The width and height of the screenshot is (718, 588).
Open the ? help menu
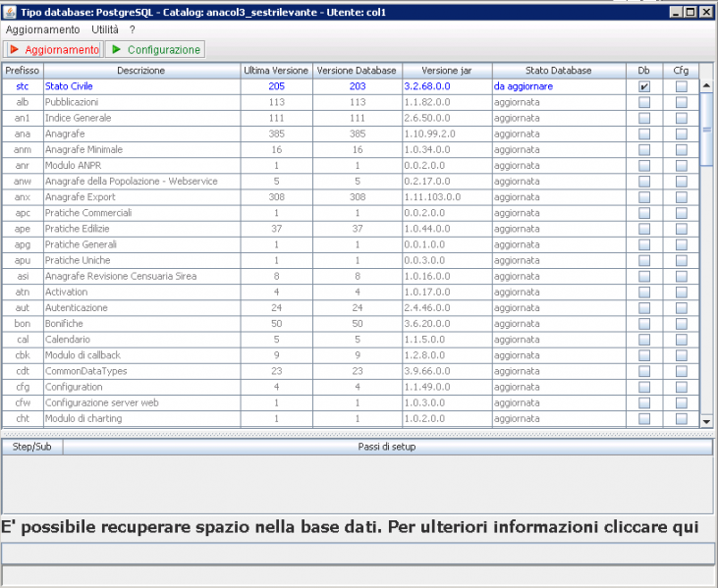132,29
